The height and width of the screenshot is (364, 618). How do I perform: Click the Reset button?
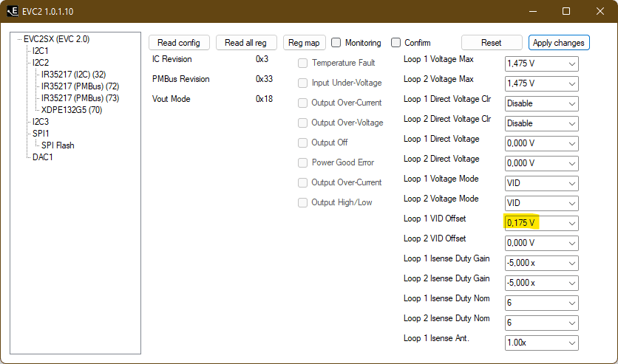coord(492,43)
